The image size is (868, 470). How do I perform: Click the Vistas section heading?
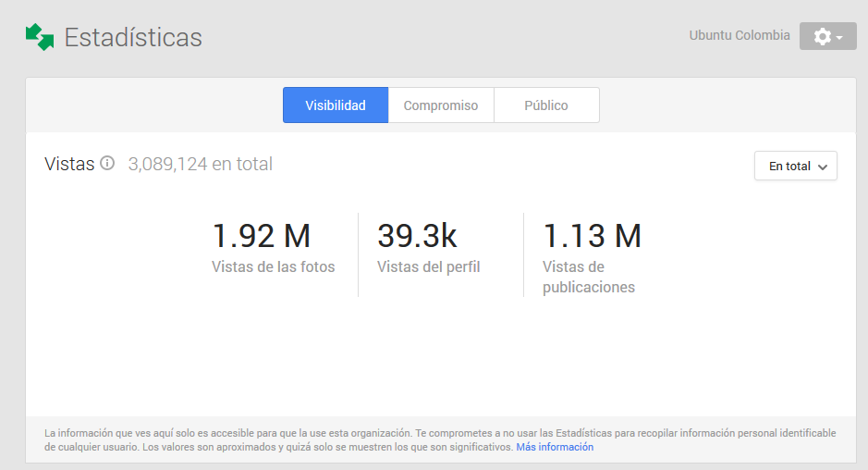[x=69, y=164]
